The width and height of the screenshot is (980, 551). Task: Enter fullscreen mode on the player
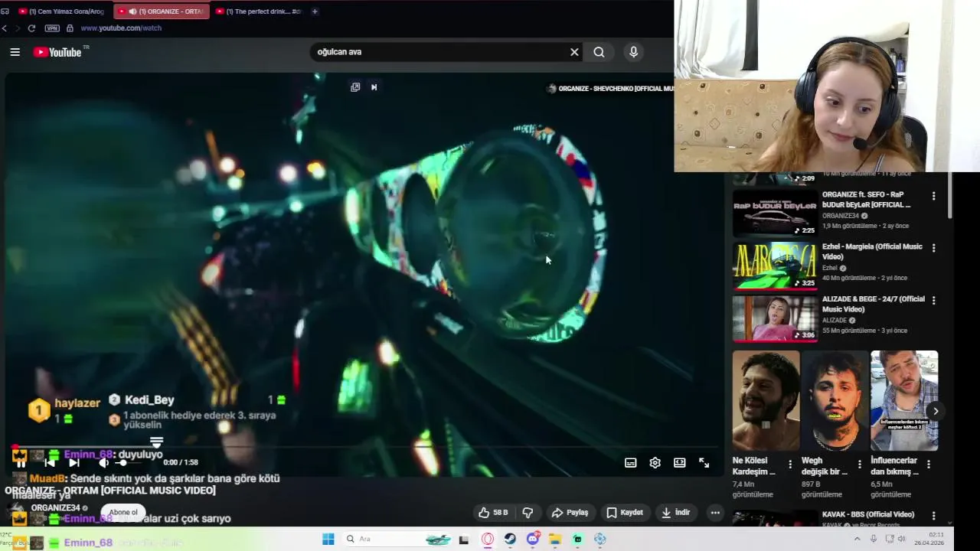coord(704,462)
